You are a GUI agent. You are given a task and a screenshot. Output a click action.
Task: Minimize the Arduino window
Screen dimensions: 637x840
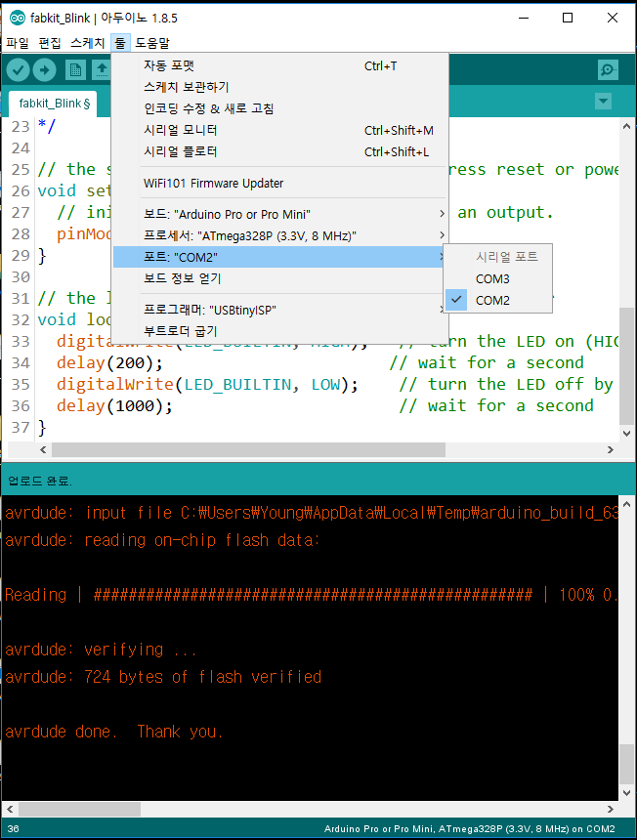point(524,18)
